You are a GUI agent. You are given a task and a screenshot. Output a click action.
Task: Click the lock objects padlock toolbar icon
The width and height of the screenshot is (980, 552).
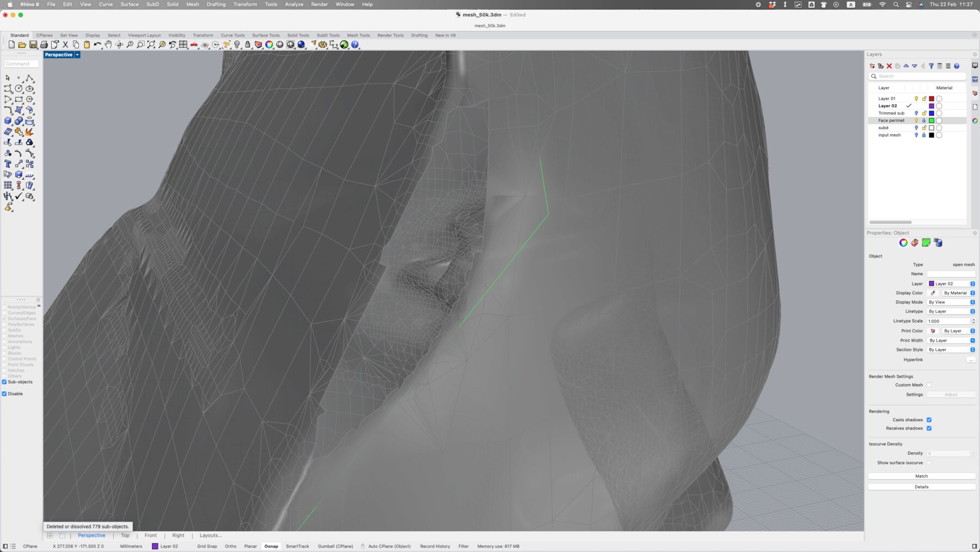click(248, 45)
